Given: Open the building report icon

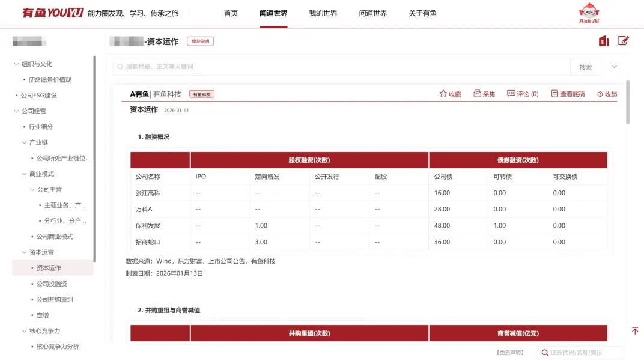Looking at the screenshot, I should point(604,41).
